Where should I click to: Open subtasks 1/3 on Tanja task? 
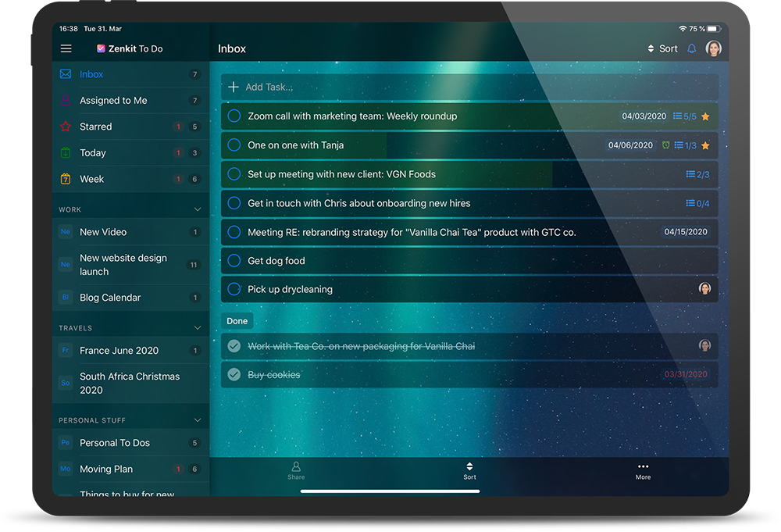pos(686,145)
